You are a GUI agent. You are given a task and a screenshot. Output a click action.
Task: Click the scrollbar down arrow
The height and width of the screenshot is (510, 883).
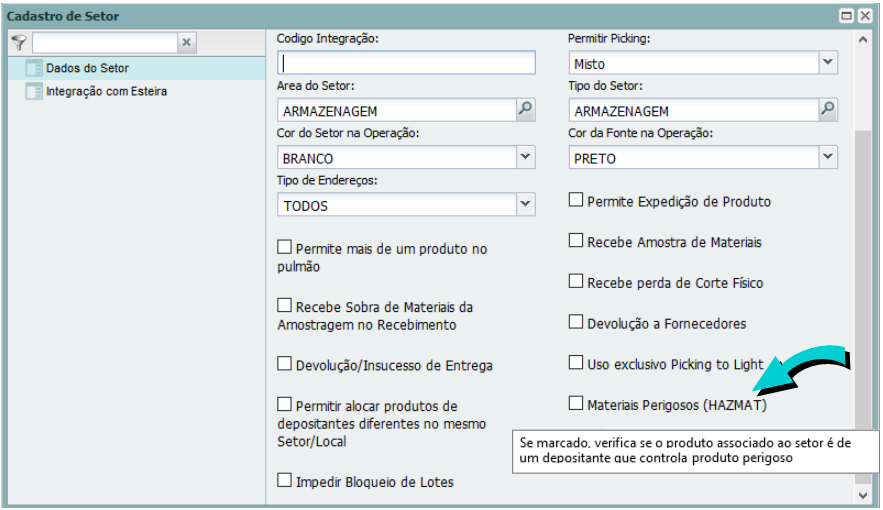click(864, 495)
